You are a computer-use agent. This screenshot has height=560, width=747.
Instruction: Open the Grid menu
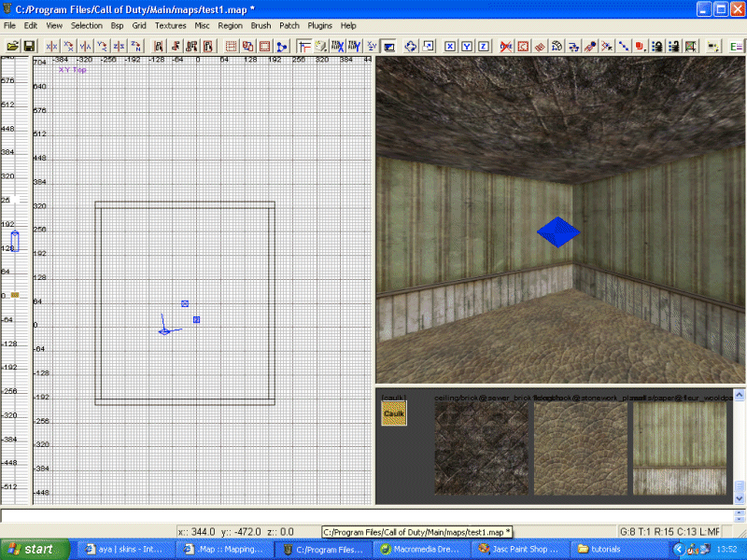point(139,26)
